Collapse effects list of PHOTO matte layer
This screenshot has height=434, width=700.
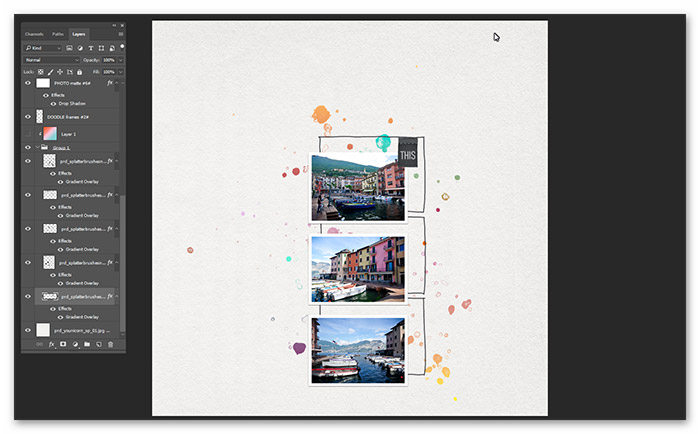coord(117,83)
